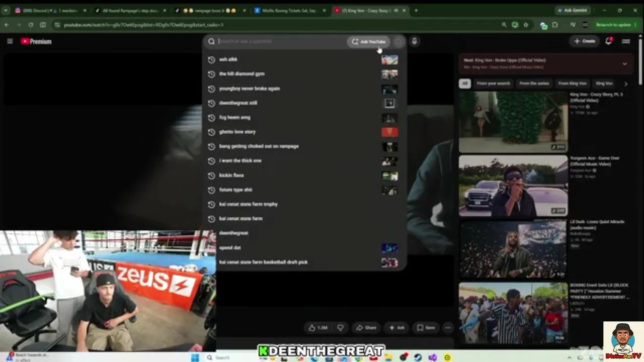Image resolution: width=644 pixels, height=362 pixels.
Task: Zoom the page using the address bar magnifier
Action: tap(504, 25)
